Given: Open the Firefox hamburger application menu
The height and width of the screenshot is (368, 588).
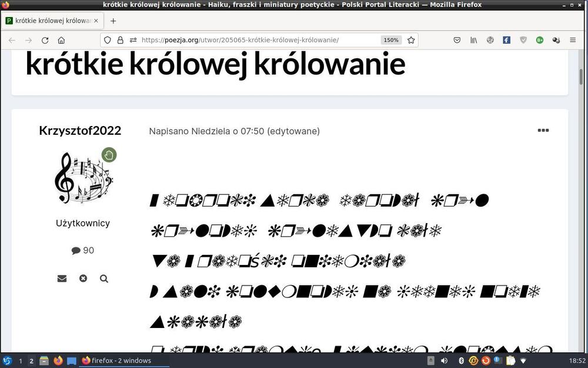Looking at the screenshot, I should (x=573, y=41).
